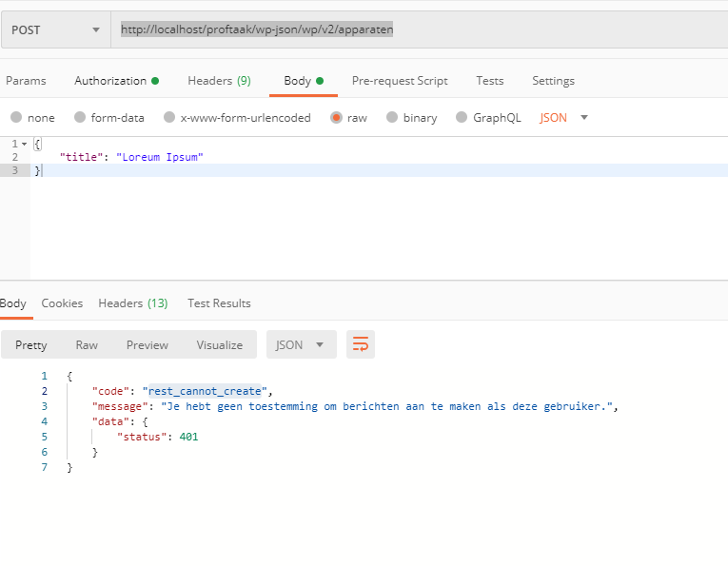Click the "code" key in response

click(110, 391)
